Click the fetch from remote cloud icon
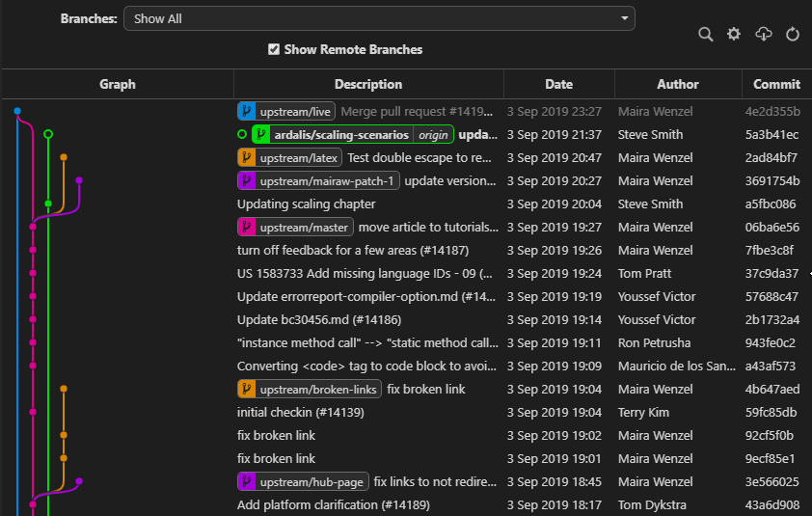 [763, 35]
